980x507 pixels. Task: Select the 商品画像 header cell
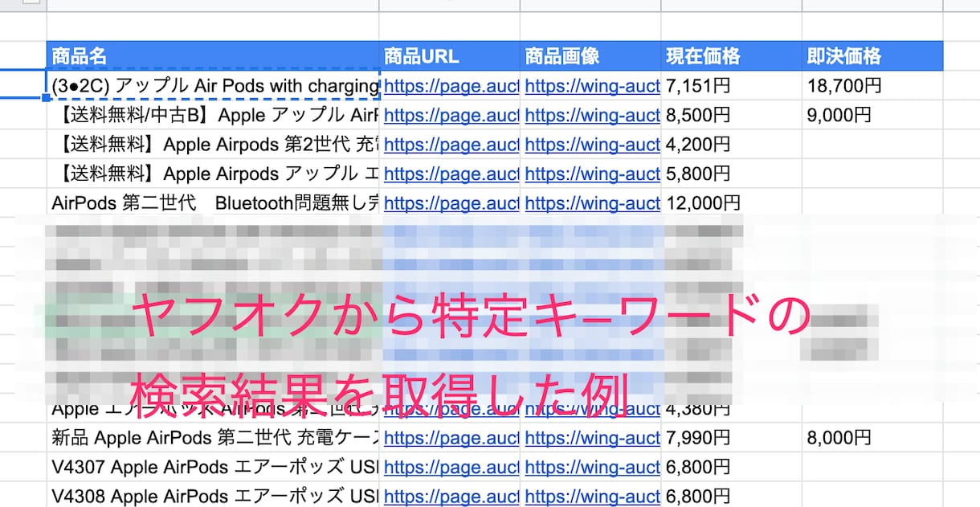click(x=590, y=56)
